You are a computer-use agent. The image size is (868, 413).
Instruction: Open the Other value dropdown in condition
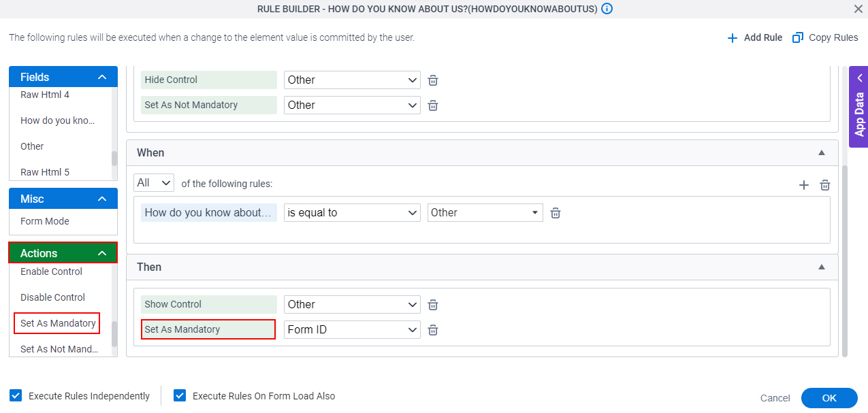coord(485,212)
